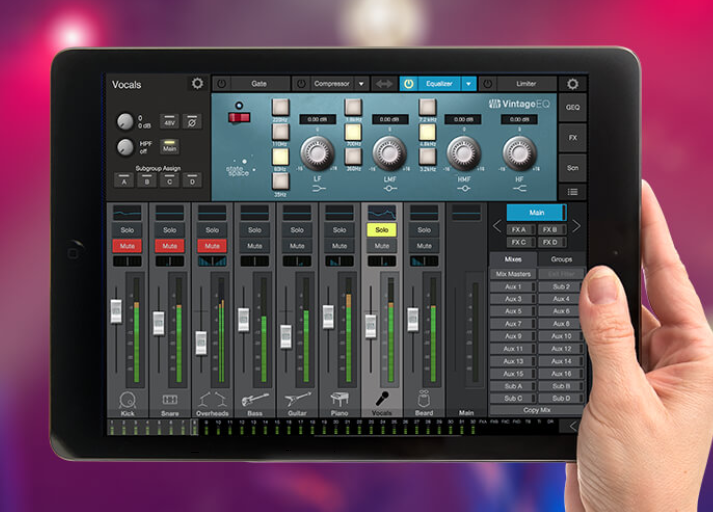
Task: Select FX D mix
Action: pyautogui.click(x=552, y=242)
